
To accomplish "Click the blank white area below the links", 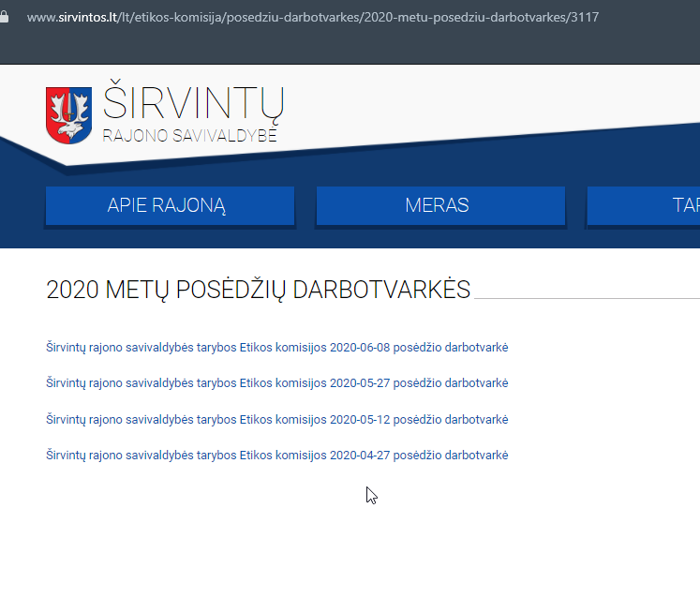I will (350, 544).
